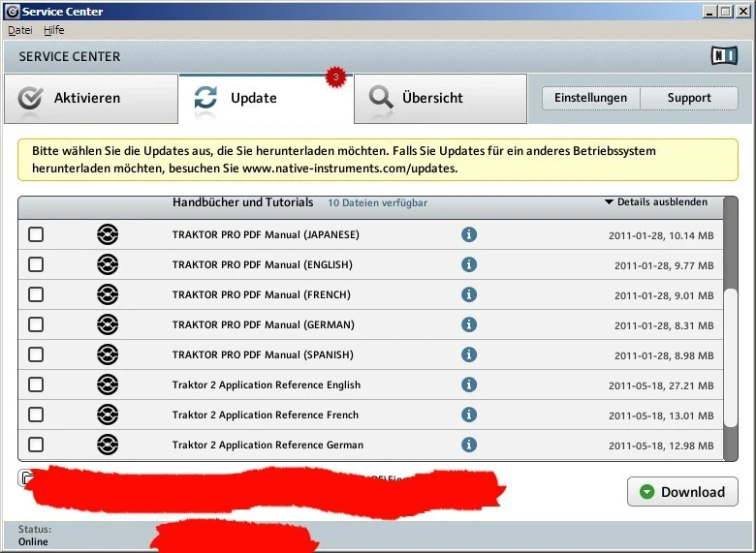Click the Support button
Viewport: 756px width, 553px height.
(689, 98)
